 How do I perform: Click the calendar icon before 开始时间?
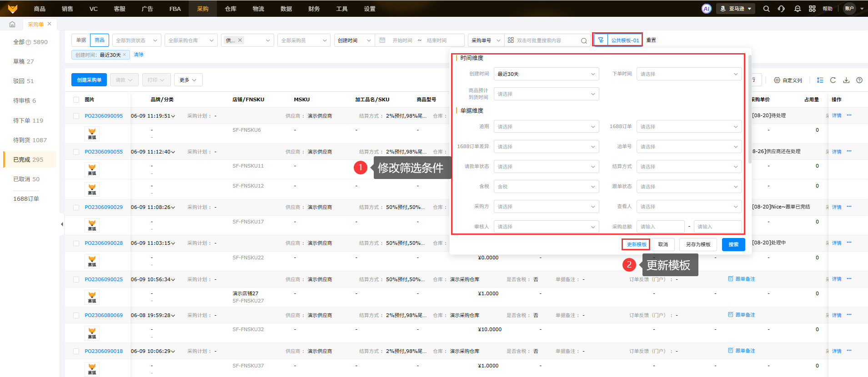(382, 40)
